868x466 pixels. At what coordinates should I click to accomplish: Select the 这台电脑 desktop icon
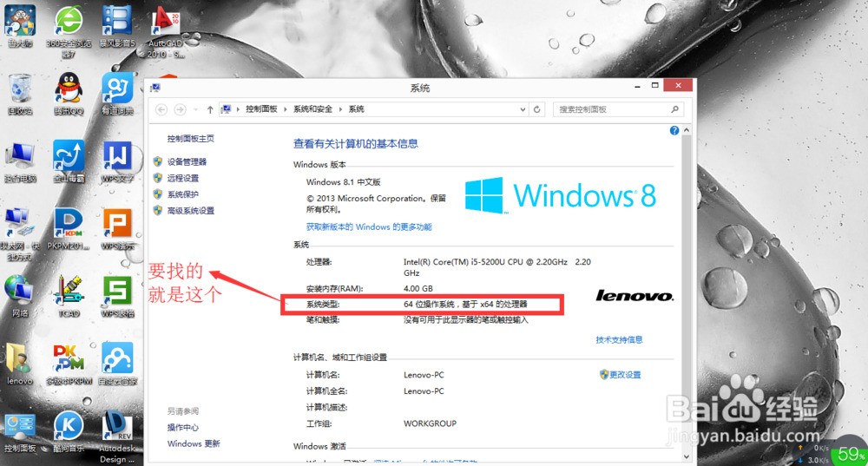[x=20, y=161]
